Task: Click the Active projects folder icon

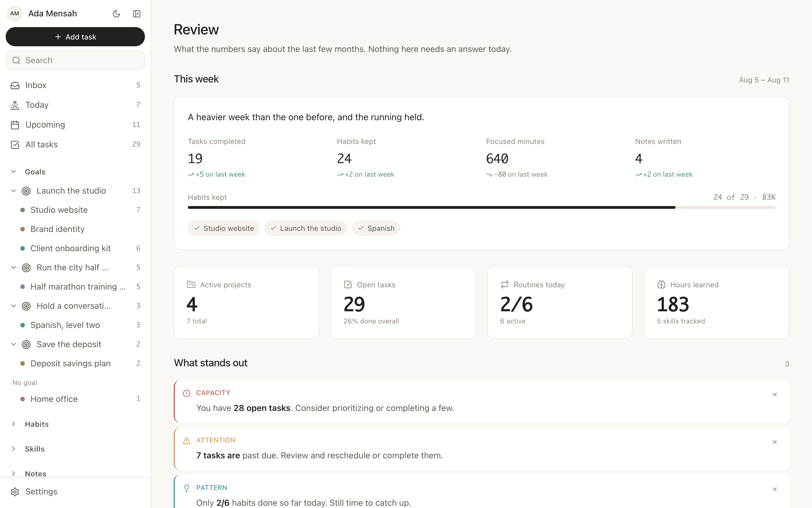Action: click(x=191, y=284)
